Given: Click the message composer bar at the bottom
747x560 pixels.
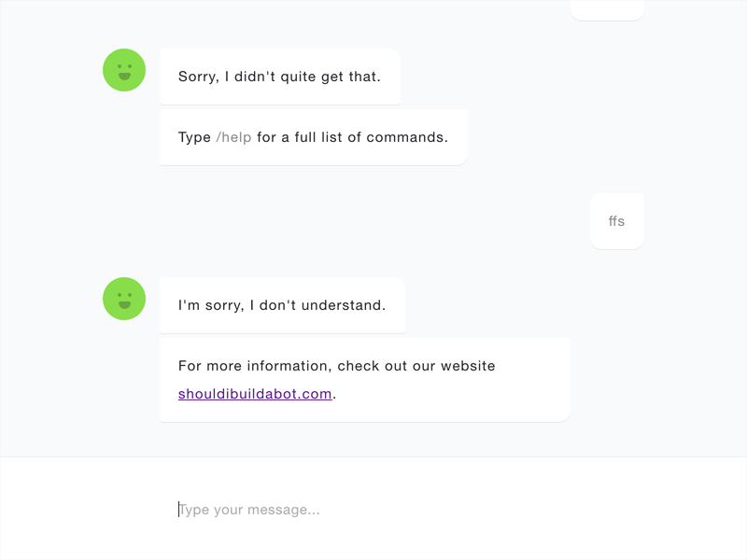Looking at the screenshot, I should pyautogui.click(x=373, y=509).
